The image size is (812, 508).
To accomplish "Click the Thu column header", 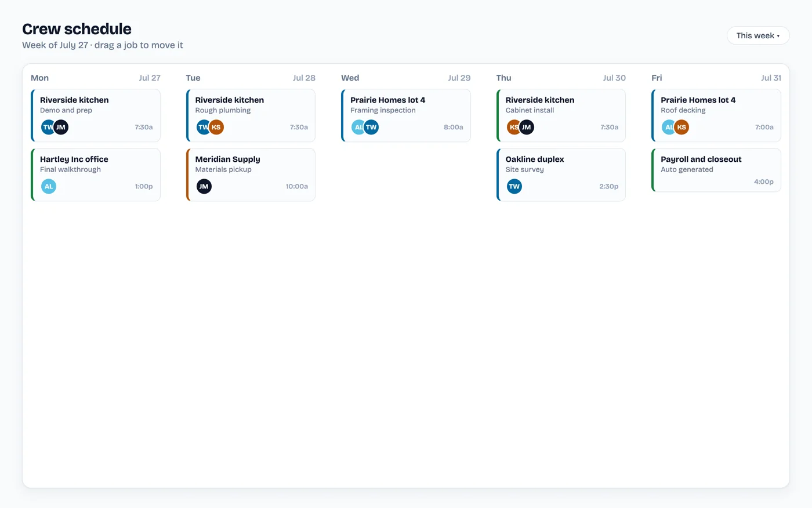I will [x=503, y=78].
